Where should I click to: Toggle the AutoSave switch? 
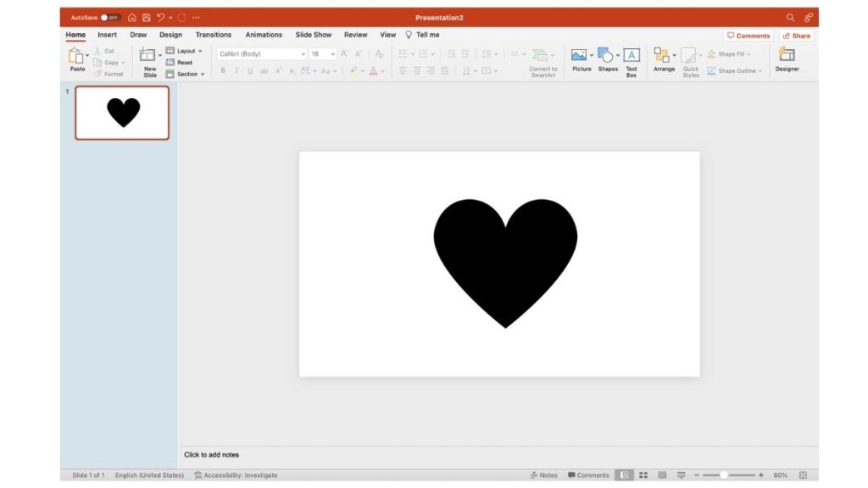point(109,18)
